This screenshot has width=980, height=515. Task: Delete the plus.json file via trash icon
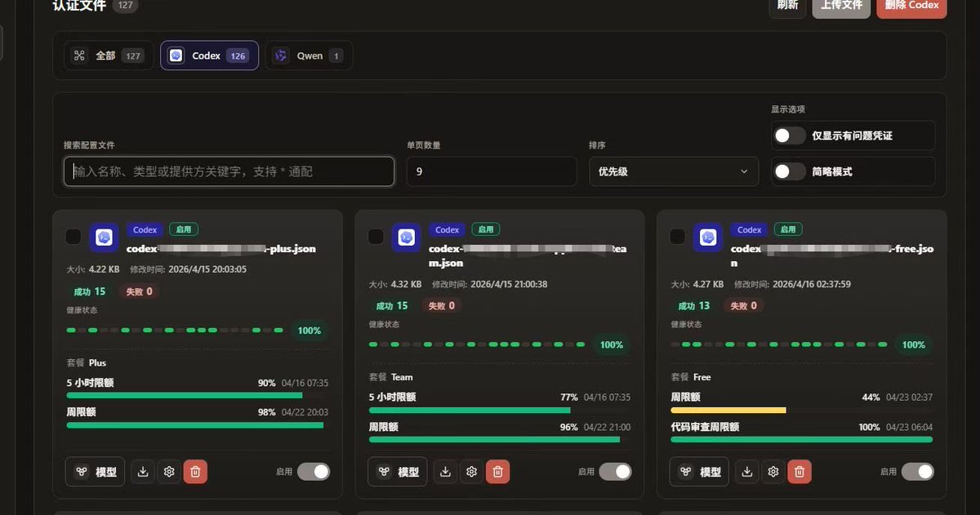pyautogui.click(x=195, y=472)
